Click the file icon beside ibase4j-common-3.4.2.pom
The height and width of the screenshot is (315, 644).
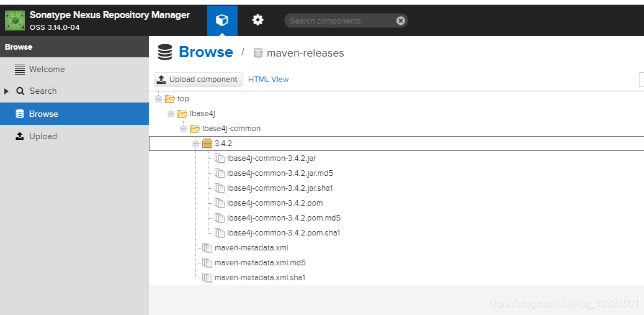click(x=220, y=203)
